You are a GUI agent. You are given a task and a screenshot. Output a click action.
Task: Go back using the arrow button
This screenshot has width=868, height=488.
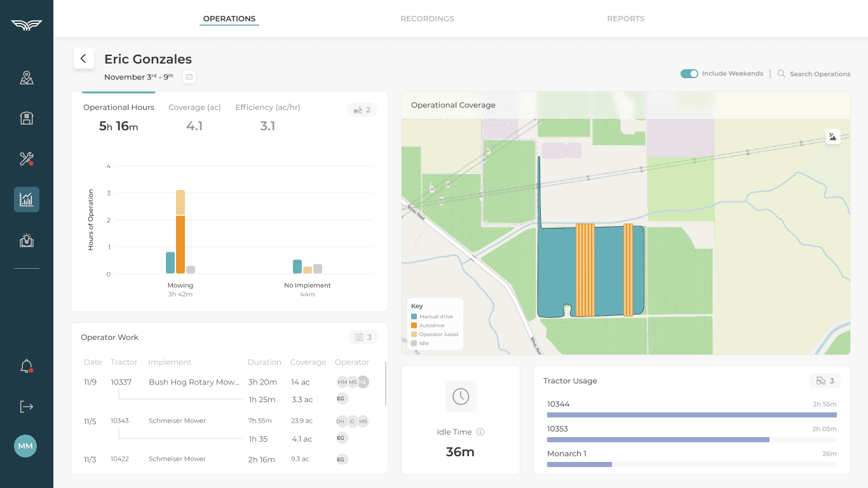click(83, 58)
